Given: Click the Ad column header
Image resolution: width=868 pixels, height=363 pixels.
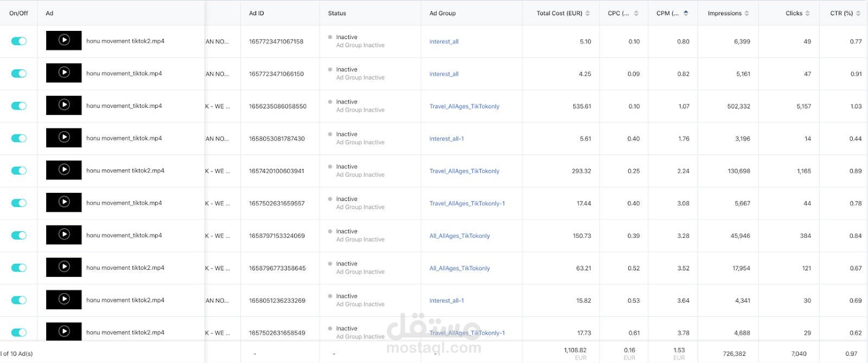Looking at the screenshot, I should 49,13.
